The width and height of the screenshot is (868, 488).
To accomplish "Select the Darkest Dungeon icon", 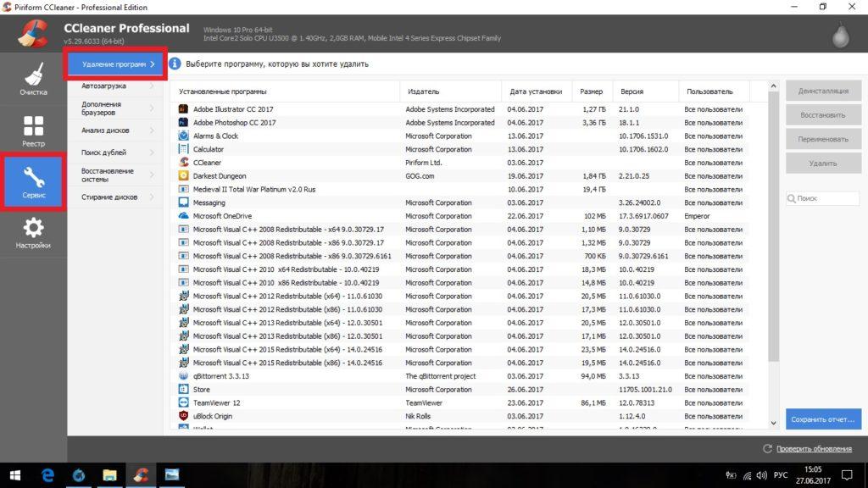I will pyautogui.click(x=183, y=175).
